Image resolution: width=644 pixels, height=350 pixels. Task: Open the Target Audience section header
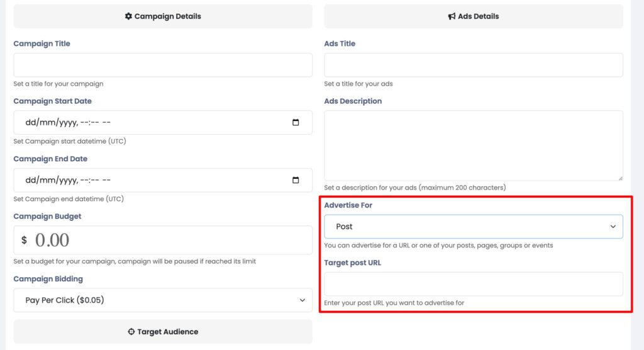coord(163,332)
